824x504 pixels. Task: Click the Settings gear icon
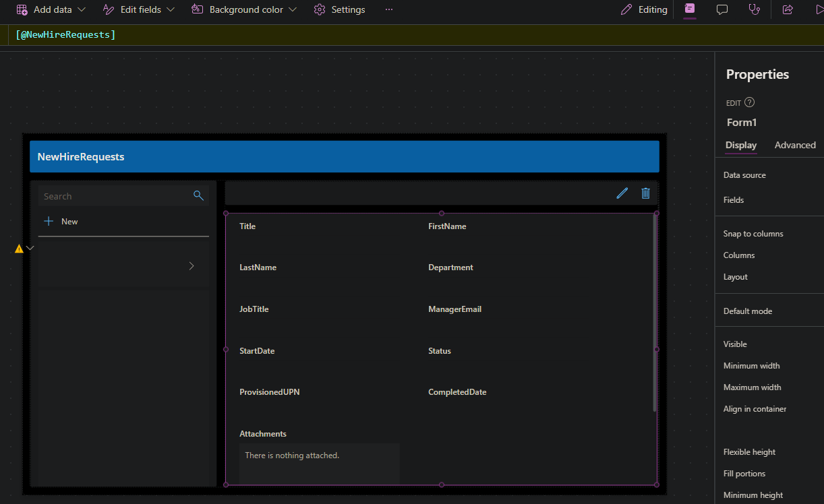click(320, 10)
